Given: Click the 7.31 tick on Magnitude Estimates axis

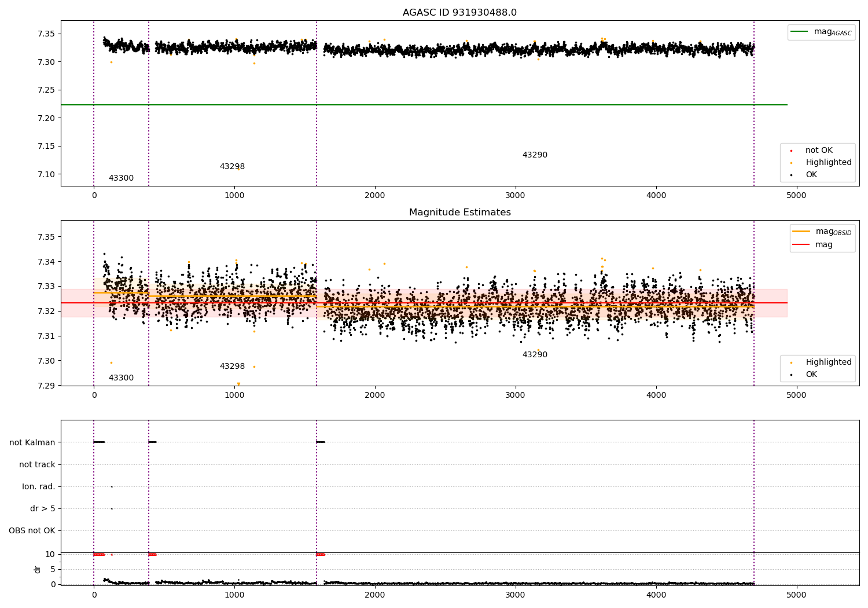Looking at the screenshot, I should pyautogui.click(x=46, y=336).
